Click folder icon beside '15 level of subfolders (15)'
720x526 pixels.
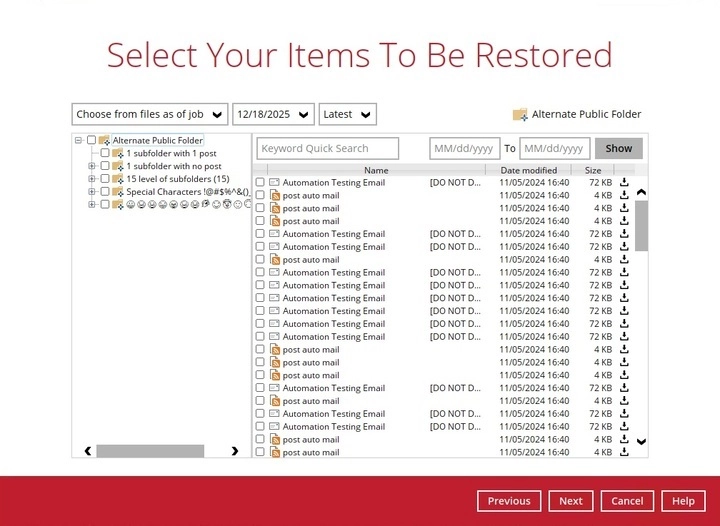click(118, 179)
